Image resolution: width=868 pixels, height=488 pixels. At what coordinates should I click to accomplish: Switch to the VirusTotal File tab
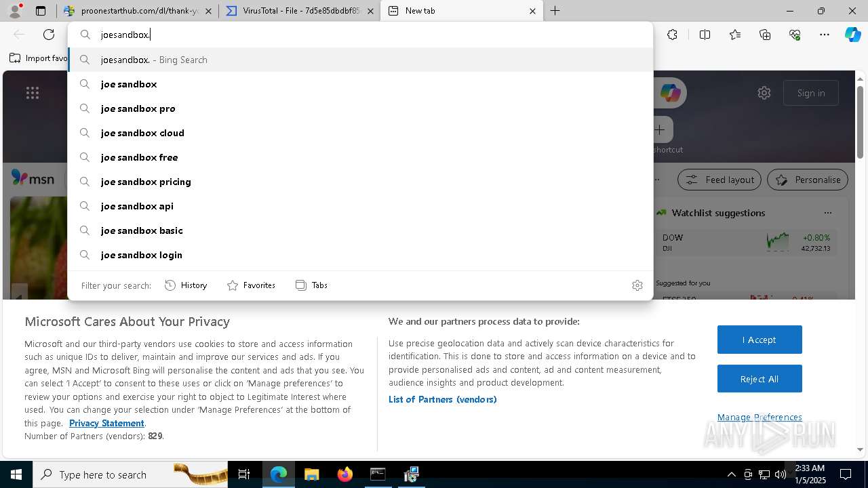(299, 11)
